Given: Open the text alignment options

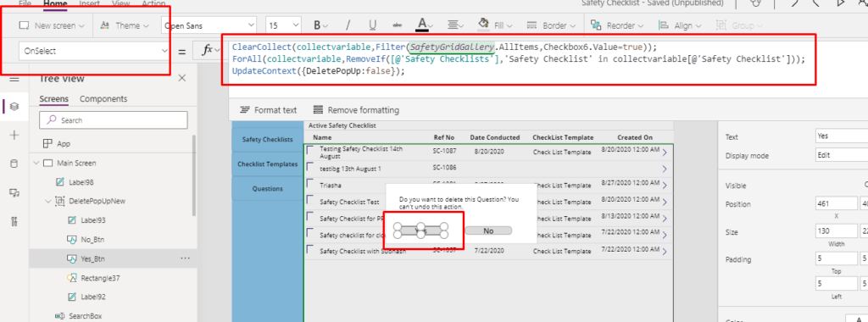Looking at the screenshot, I should point(455,25).
